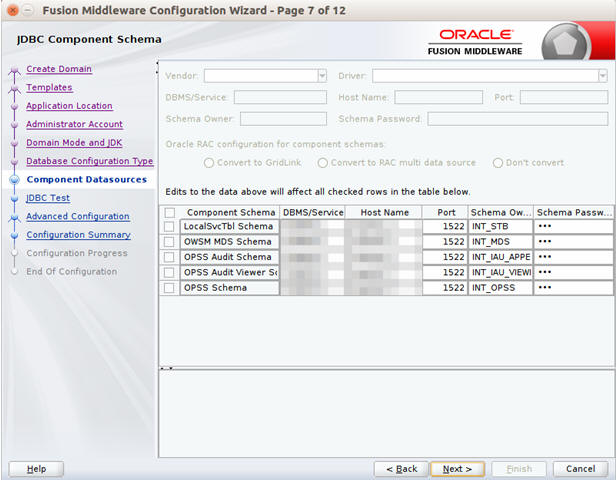Click the DBMS/Service input field

point(280,97)
